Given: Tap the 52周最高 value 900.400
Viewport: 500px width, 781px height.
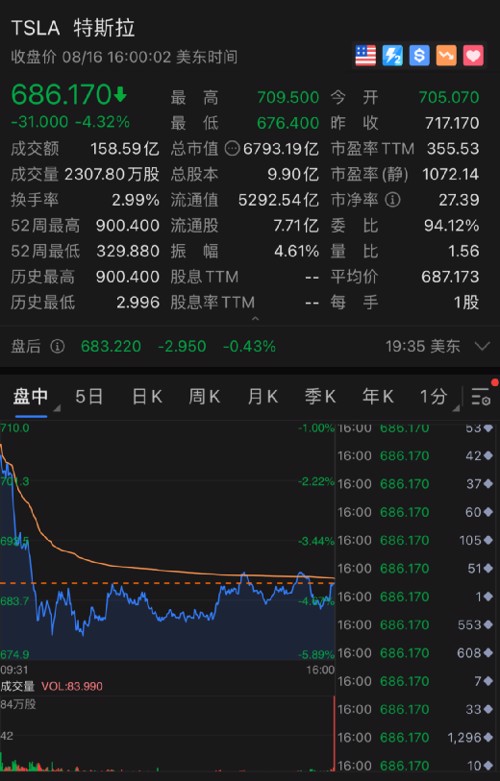Looking at the screenshot, I should 127,226.
